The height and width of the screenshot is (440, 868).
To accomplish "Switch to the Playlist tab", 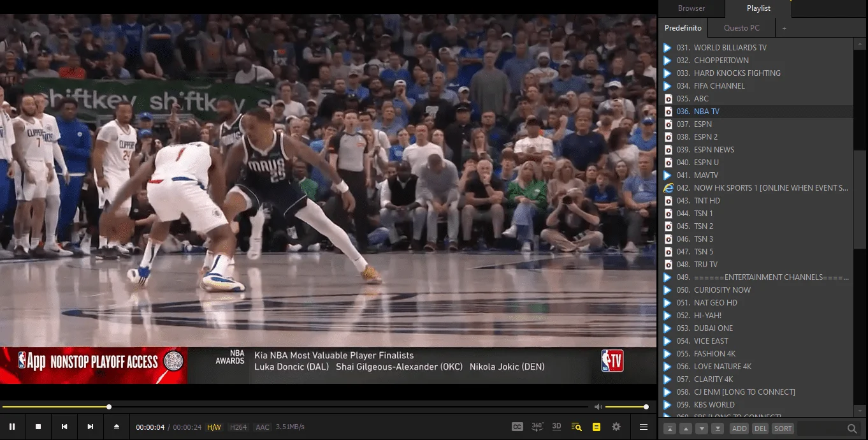I will 758,8.
